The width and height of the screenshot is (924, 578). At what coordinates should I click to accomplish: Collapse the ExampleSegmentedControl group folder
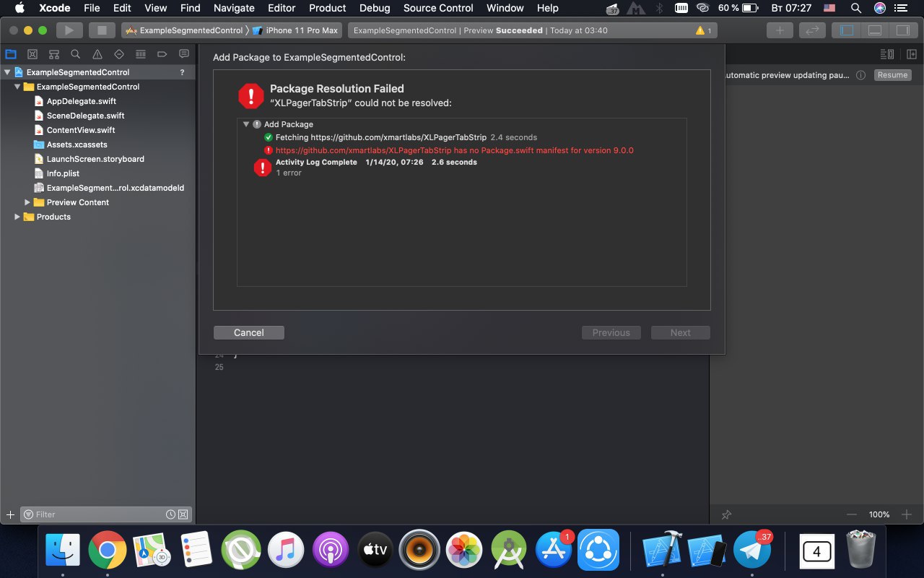click(x=18, y=87)
